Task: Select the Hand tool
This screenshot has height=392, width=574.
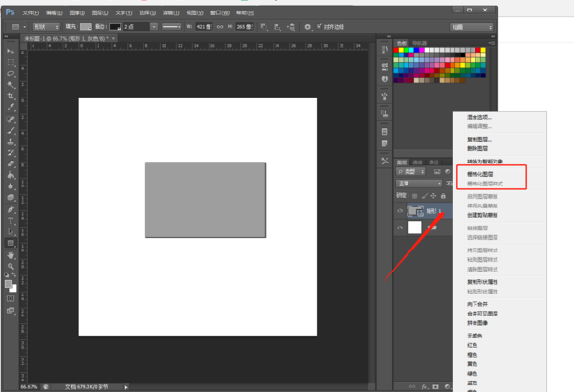Action: [x=11, y=255]
